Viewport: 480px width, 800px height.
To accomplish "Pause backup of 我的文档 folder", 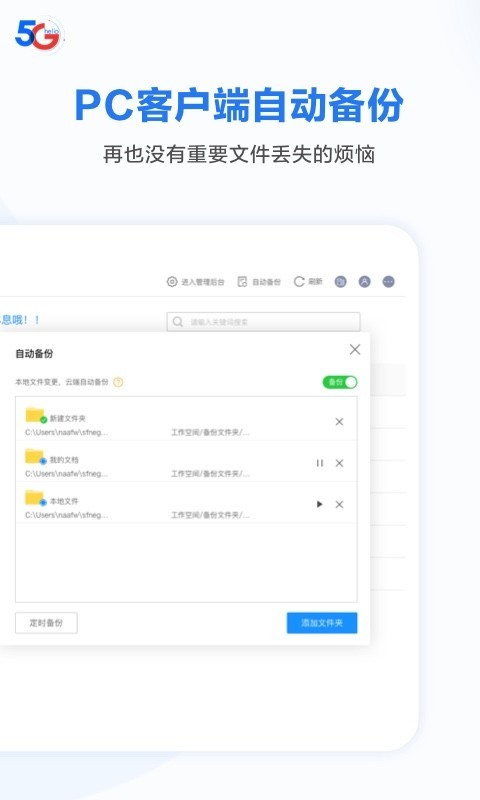I will pos(320,463).
